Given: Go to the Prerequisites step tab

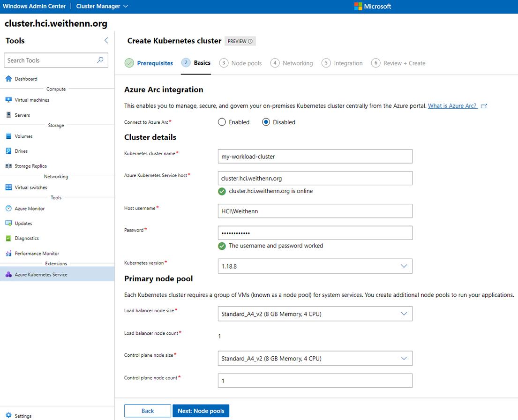Looking at the screenshot, I should point(149,63).
